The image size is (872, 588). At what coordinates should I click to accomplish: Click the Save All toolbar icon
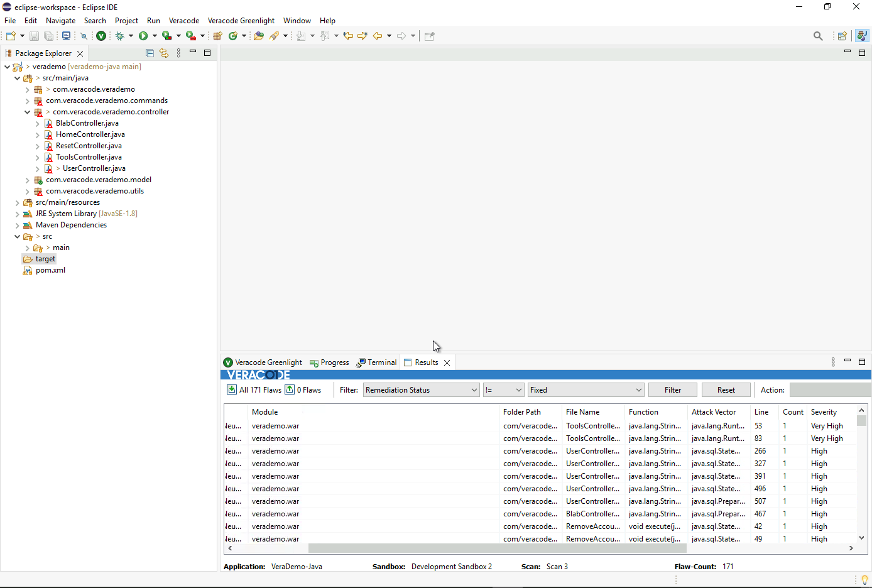click(x=48, y=36)
